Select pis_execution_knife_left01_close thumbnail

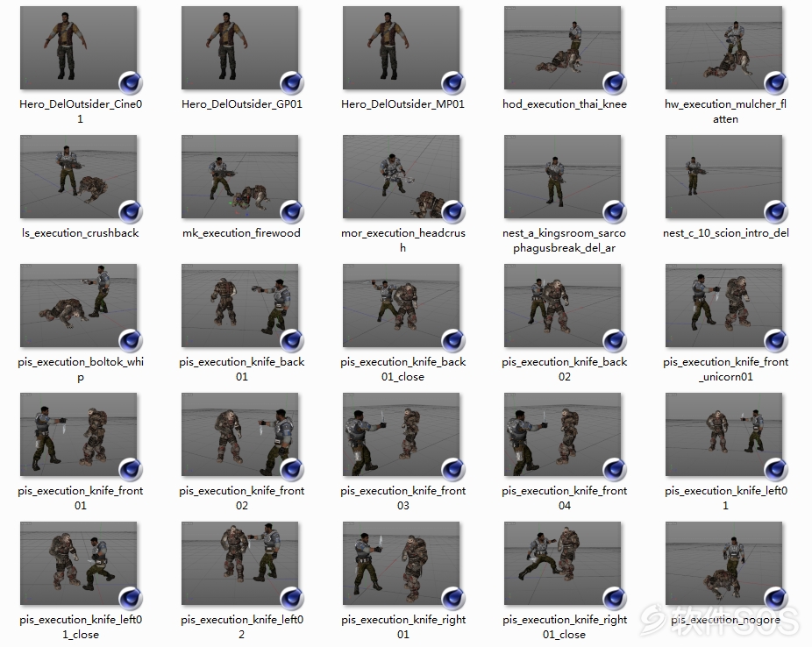(79, 563)
